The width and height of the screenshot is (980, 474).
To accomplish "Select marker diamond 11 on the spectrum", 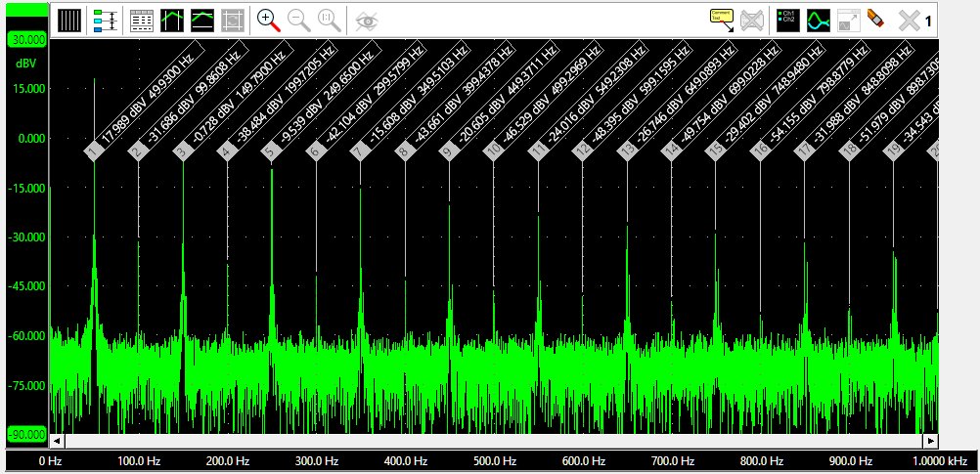I will [538, 151].
